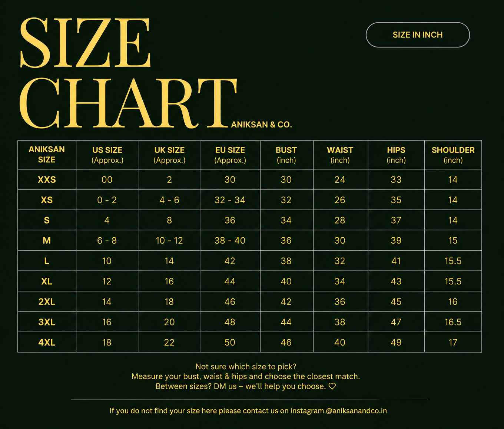The image size is (504, 429).
Task: Click the WAIST (inch) column header
Action: point(340,155)
